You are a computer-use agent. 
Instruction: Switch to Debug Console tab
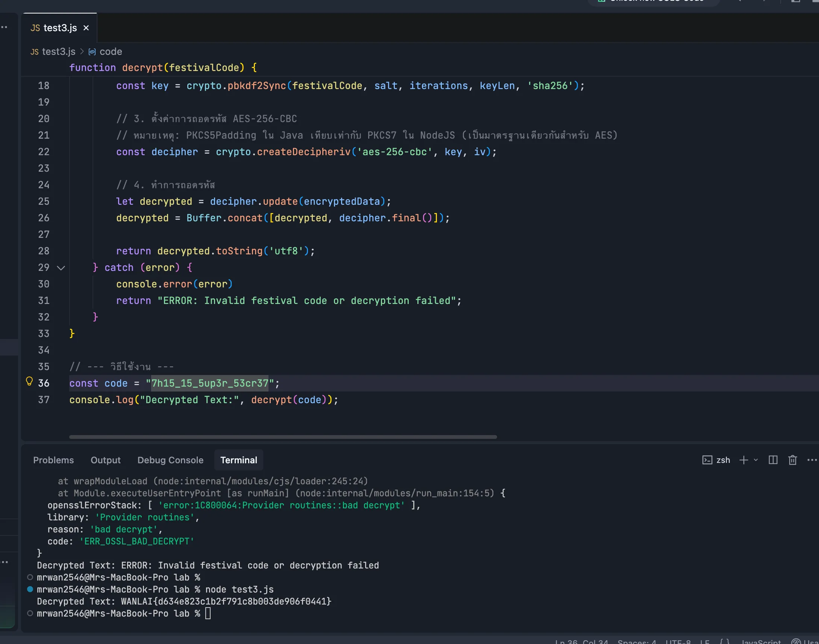click(x=170, y=460)
